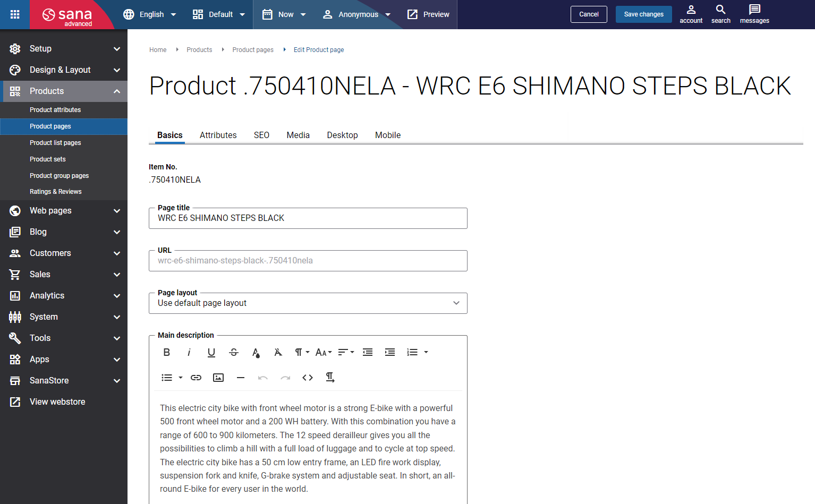This screenshot has width=815, height=504.
Task: Switch to the Media tab
Action: (x=298, y=135)
